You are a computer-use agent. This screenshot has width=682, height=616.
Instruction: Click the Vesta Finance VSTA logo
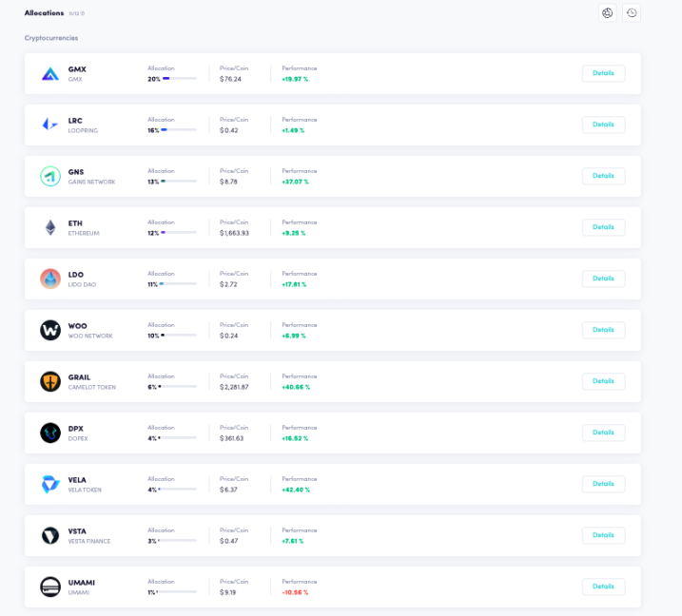(x=50, y=535)
